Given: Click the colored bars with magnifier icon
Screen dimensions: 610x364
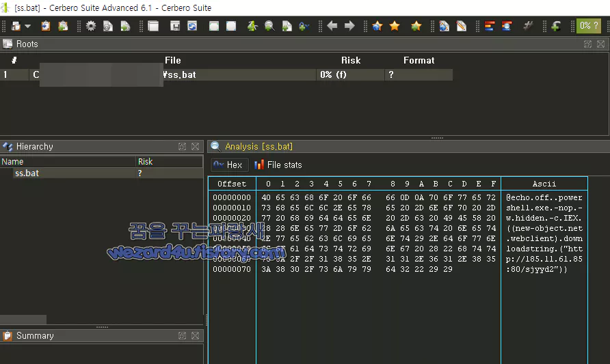Looking at the screenshot, I should point(507,26).
